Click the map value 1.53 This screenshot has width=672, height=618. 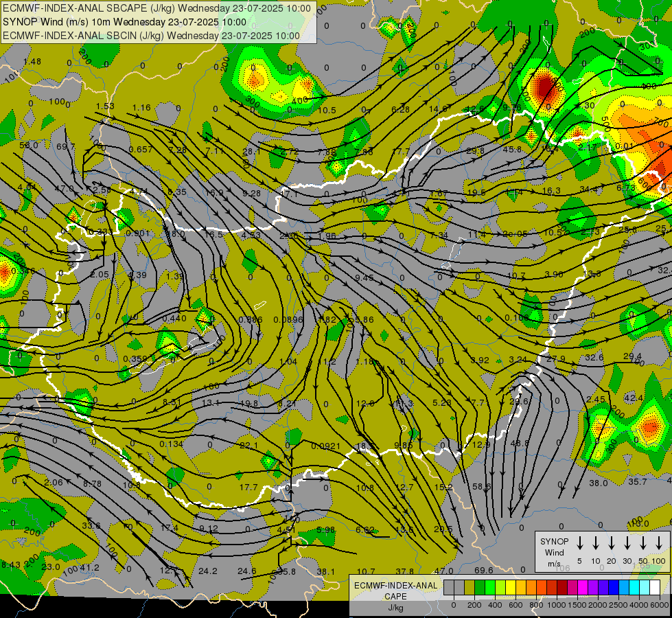[x=105, y=106]
